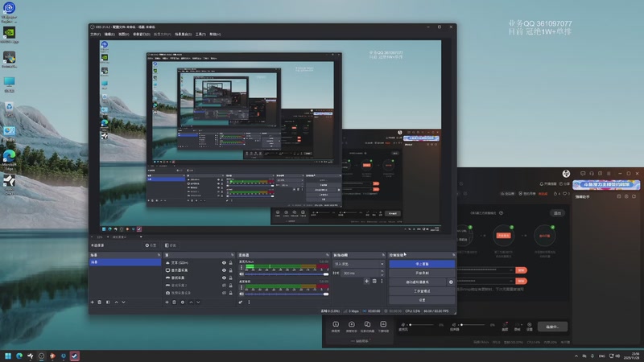
Task: Click the 退出 button in the Douyu window
Action: [x=557, y=213]
